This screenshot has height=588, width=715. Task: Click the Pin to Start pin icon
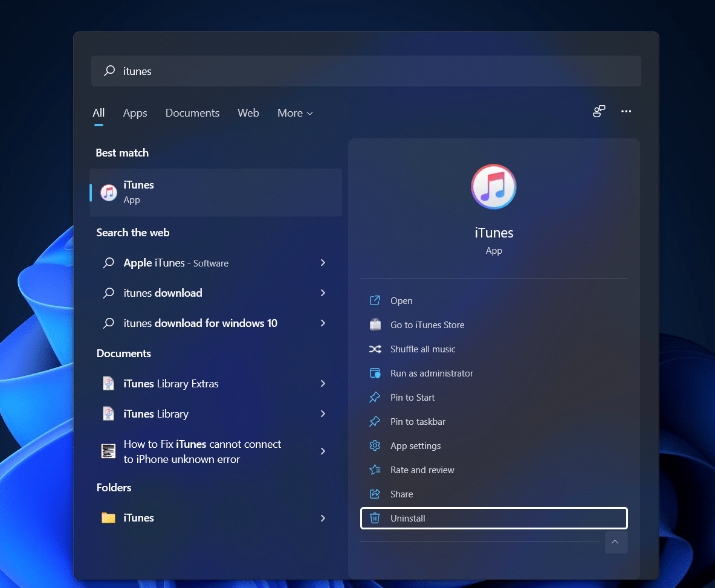point(375,398)
